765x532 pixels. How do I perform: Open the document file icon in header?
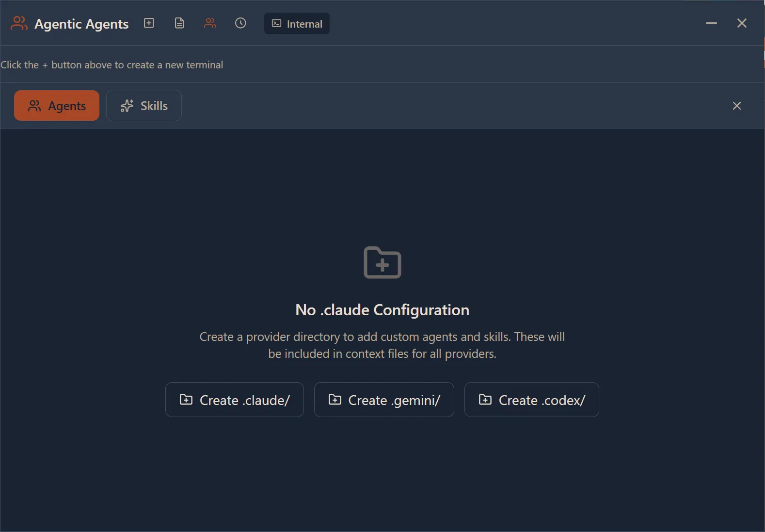coord(179,23)
